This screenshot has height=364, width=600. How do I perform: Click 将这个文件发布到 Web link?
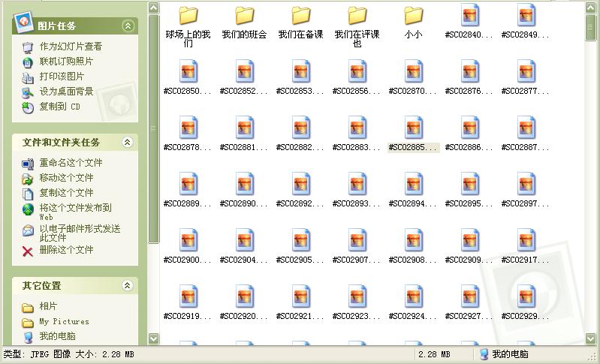[75, 212]
